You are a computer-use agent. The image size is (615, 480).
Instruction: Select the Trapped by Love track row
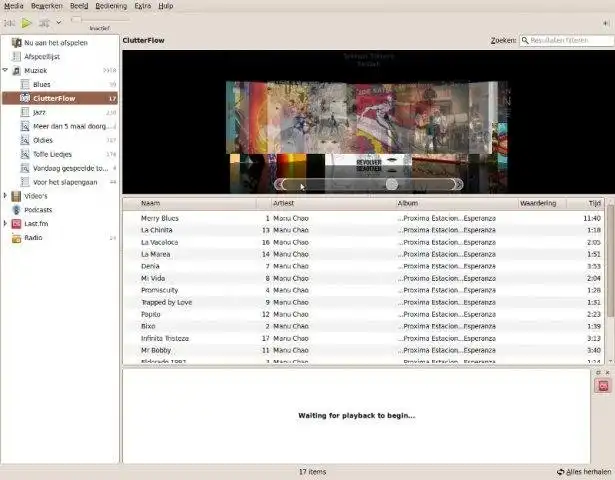[364, 302]
